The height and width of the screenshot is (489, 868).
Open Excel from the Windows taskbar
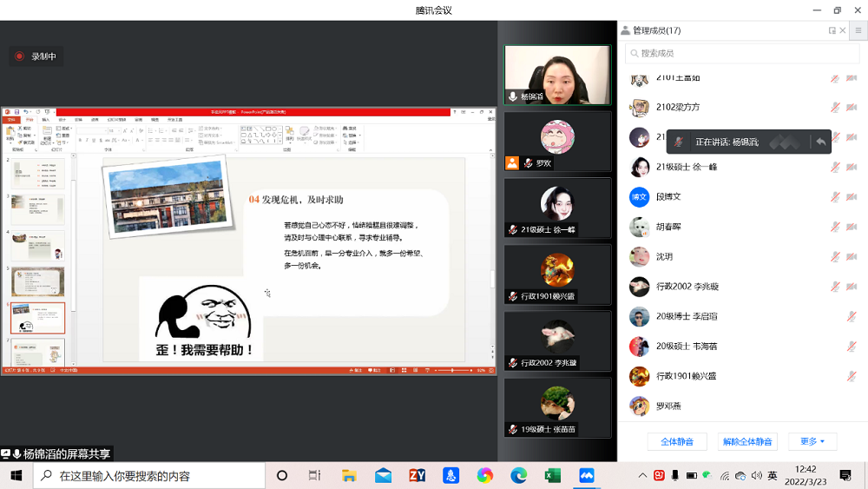552,476
